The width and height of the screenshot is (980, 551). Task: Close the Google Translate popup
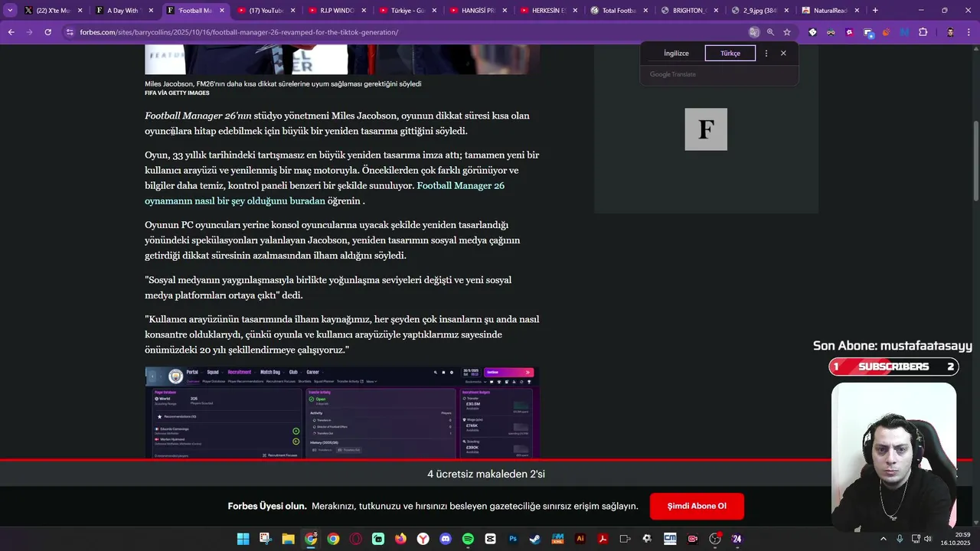(783, 53)
